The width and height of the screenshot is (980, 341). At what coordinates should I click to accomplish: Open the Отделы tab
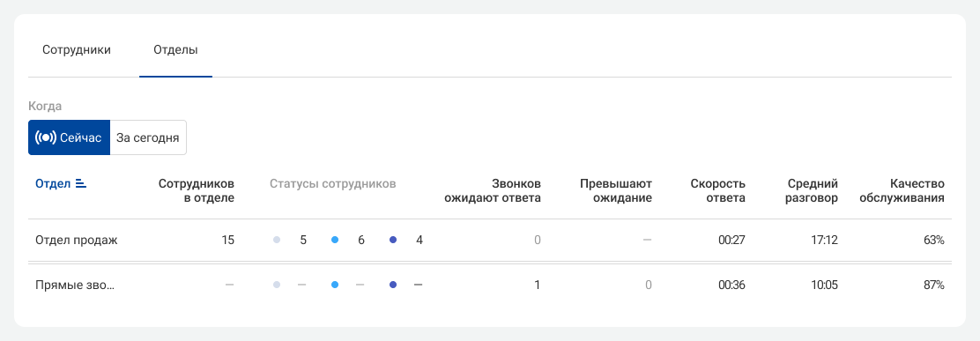pyautogui.click(x=175, y=50)
